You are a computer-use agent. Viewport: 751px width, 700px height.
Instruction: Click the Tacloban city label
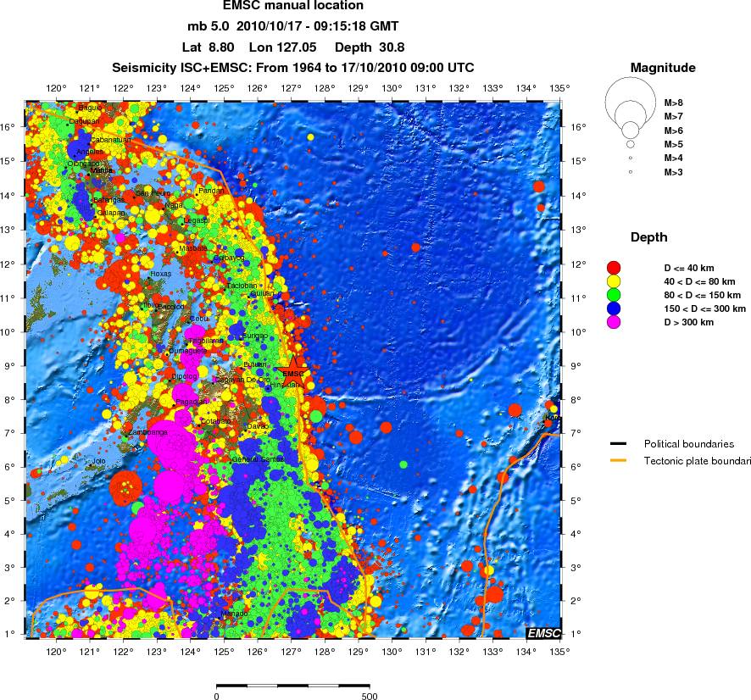click(242, 286)
